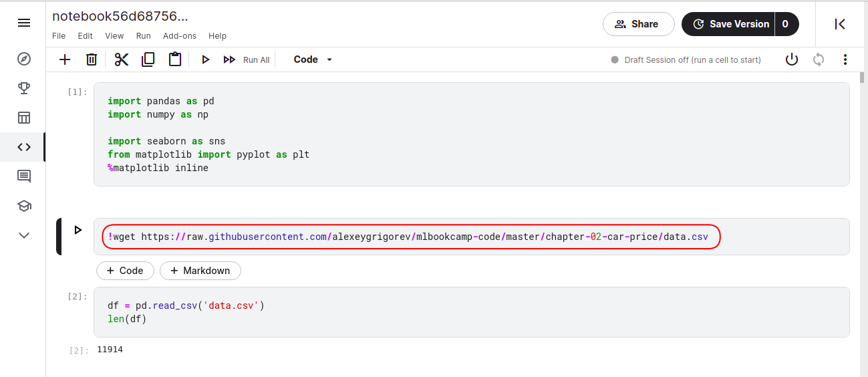
Task: Click Run All button
Action: point(247,59)
